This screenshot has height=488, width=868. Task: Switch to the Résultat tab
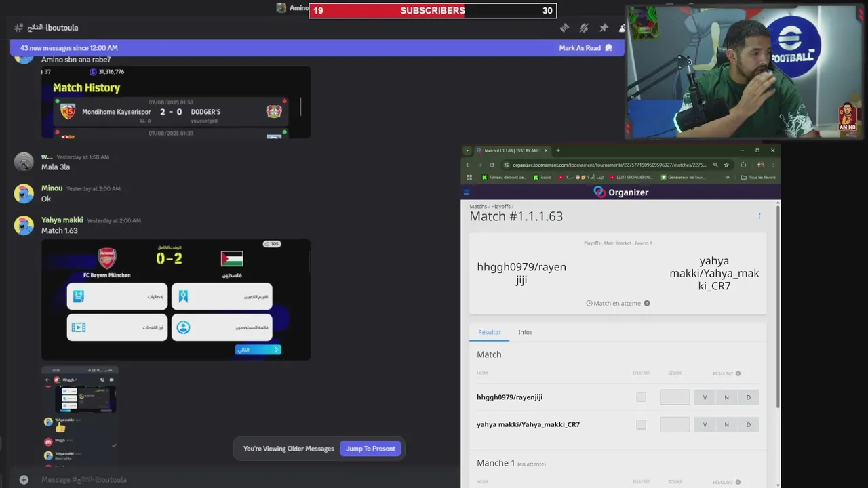(x=489, y=332)
